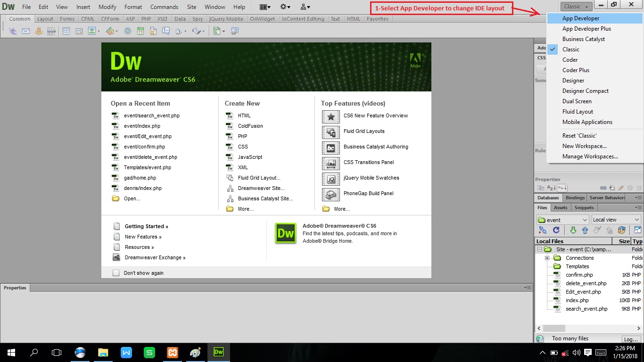Select Manage Workspaces... option
Viewport: 644px width, 362px height.
[595, 156]
